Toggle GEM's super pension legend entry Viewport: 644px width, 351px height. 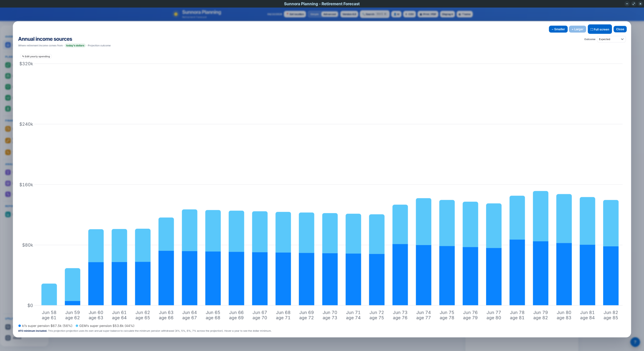point(105,326)
